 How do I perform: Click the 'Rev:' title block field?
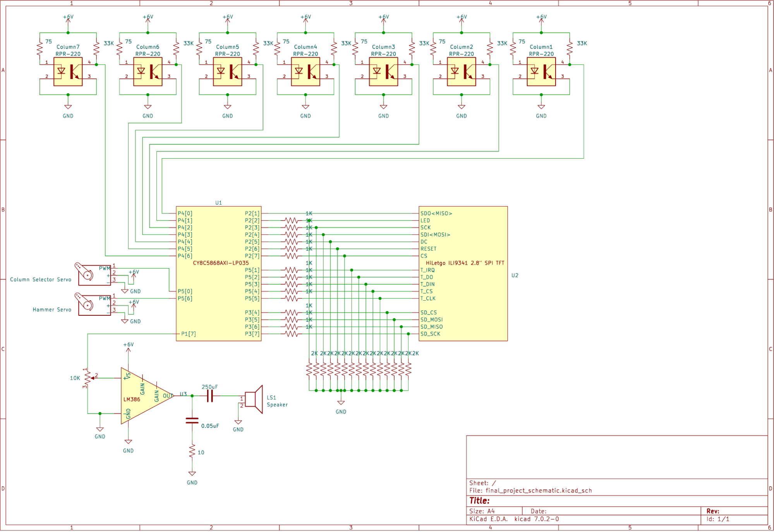713,511
